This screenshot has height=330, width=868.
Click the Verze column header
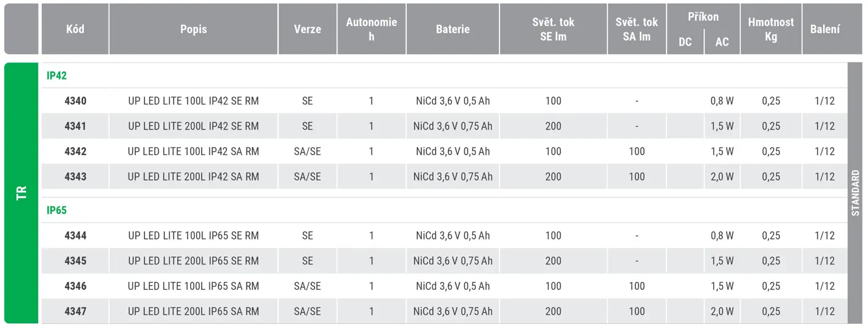click(x=308, y=29)
